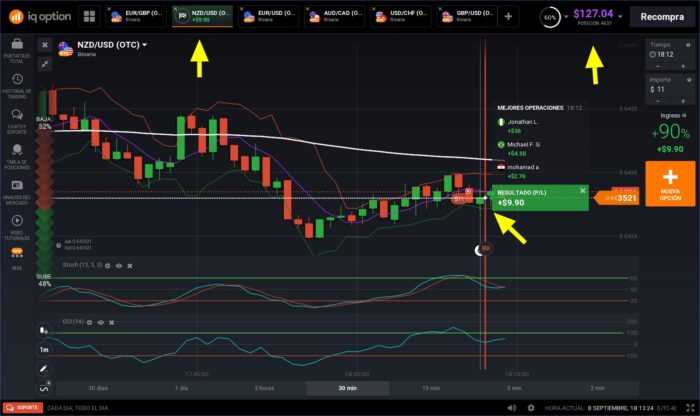The height and width of the screenshot is (416, 700).
Task: Add a new asset tab with plus
Action: (x=508, y=17)
